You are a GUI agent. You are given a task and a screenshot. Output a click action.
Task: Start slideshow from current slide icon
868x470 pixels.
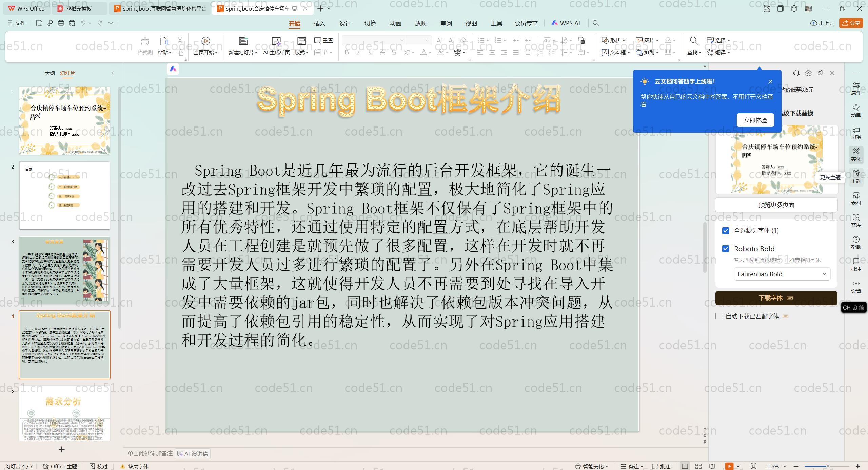pos(205,41)
